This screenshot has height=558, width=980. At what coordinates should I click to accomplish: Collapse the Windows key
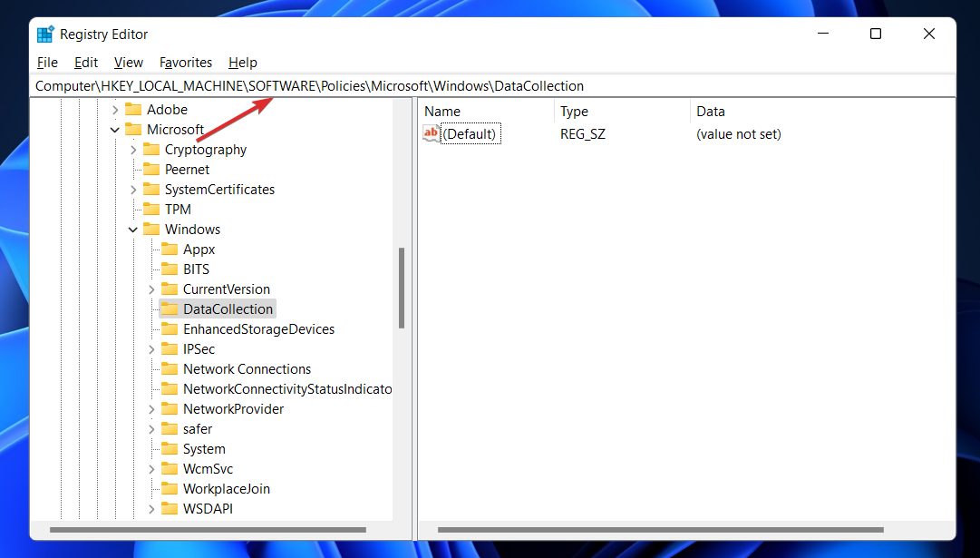133,230
